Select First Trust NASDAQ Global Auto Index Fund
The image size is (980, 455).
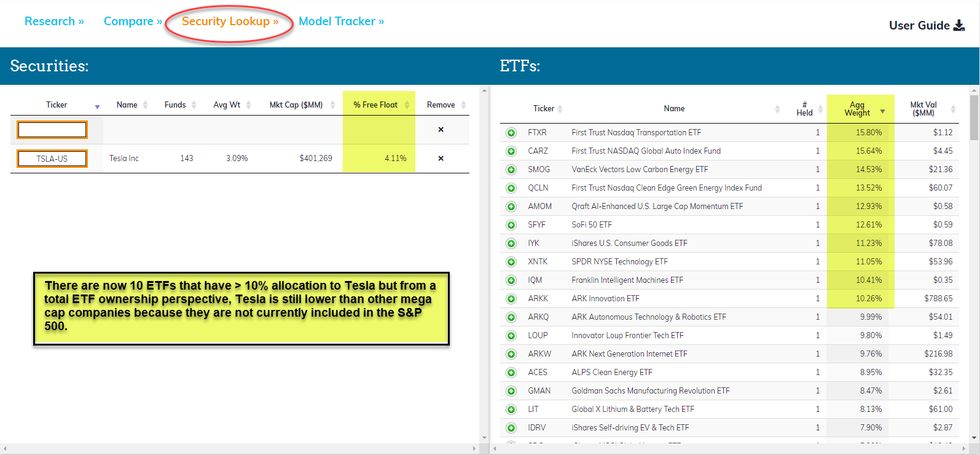[646, 151]
